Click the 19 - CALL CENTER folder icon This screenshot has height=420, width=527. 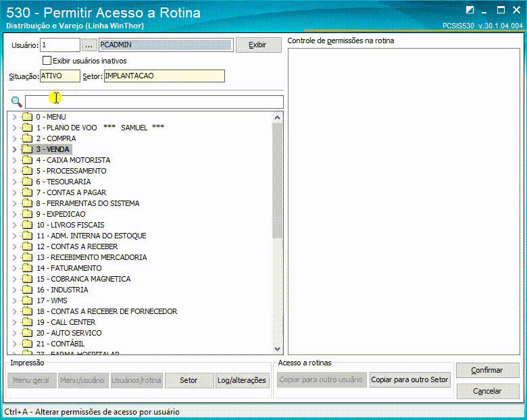pos(27,322)
